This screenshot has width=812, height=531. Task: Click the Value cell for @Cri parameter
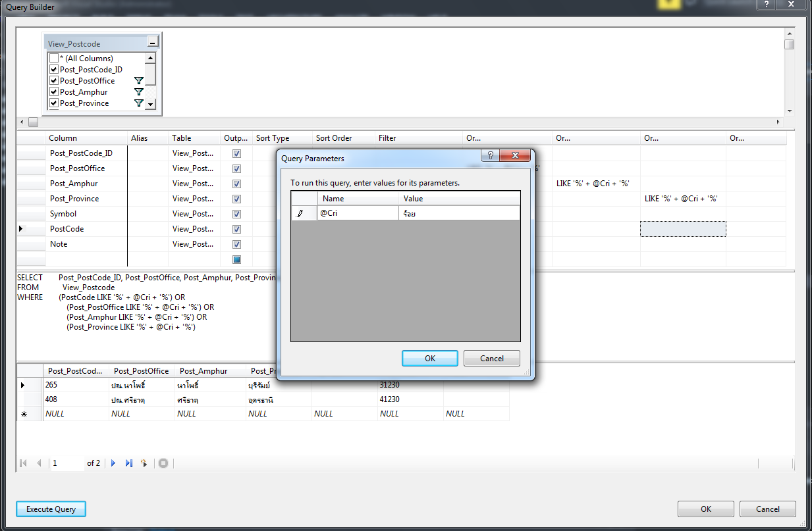[x=459, y=213]
